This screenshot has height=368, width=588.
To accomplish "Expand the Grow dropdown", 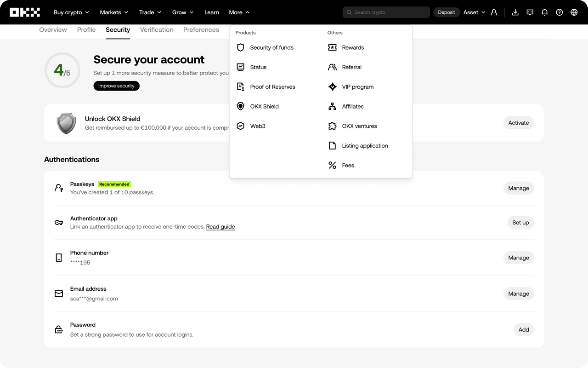I will 183,12.
